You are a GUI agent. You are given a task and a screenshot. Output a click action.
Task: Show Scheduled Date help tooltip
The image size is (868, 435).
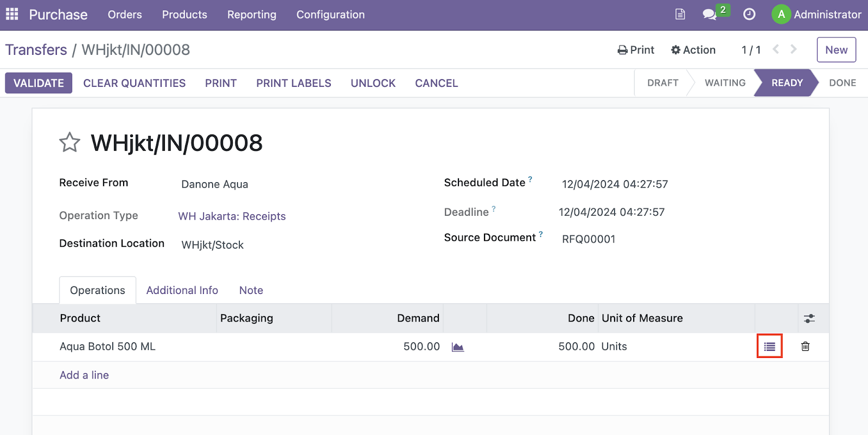pos(530,179)
